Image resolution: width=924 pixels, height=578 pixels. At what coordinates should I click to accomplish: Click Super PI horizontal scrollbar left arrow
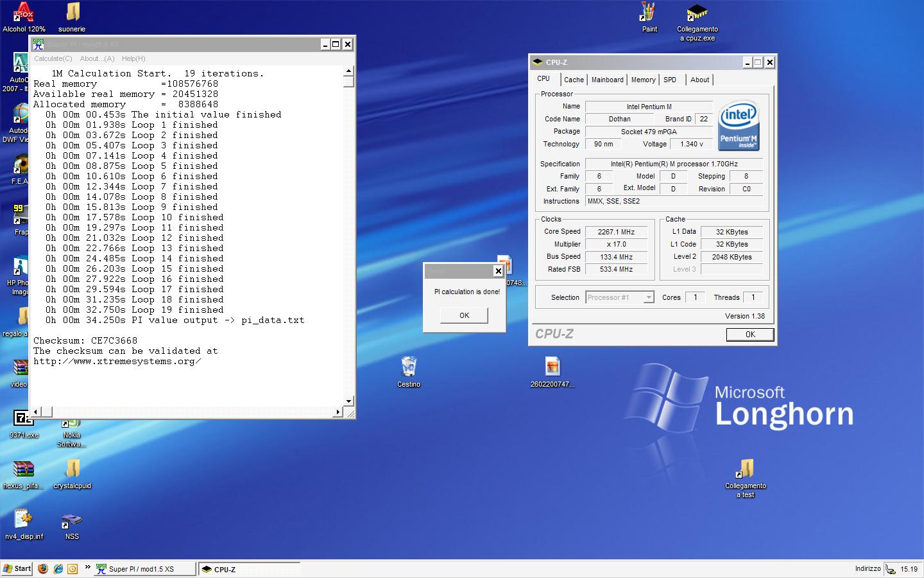click(x=37, y=412)
